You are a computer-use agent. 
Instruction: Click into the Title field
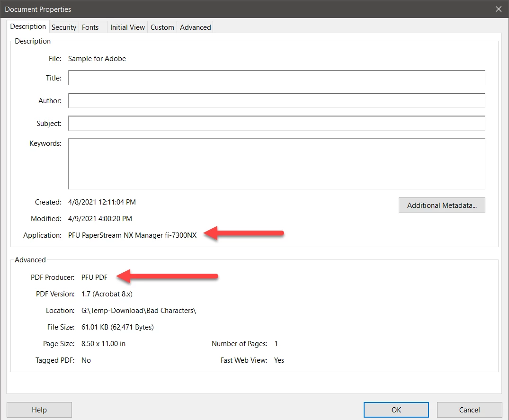(277, 78)
